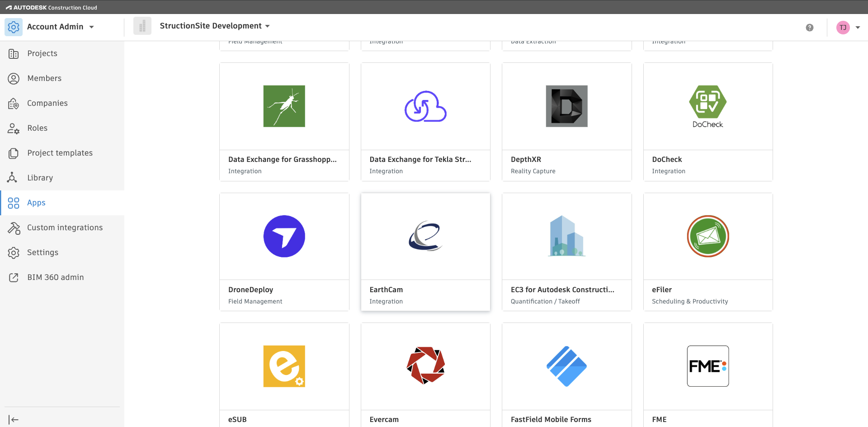This screenshot has height=427, width=868.
Task: Open the EC3 for Autodesk Construction title
Action: pyautogui.click(x=562, y=289)
